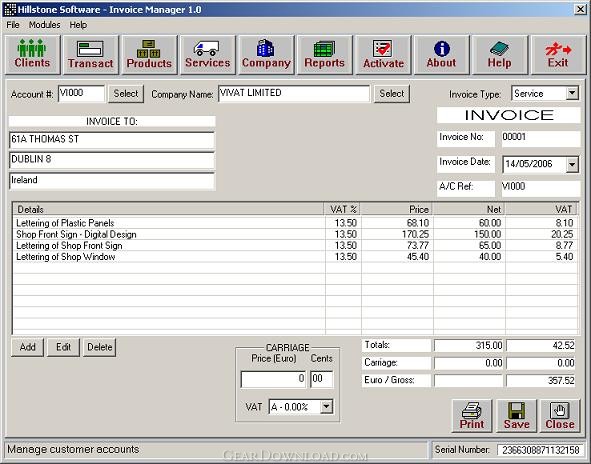591x464 pixels.
Task: Save the invoice using the Save button
Action: pos(516,416)
